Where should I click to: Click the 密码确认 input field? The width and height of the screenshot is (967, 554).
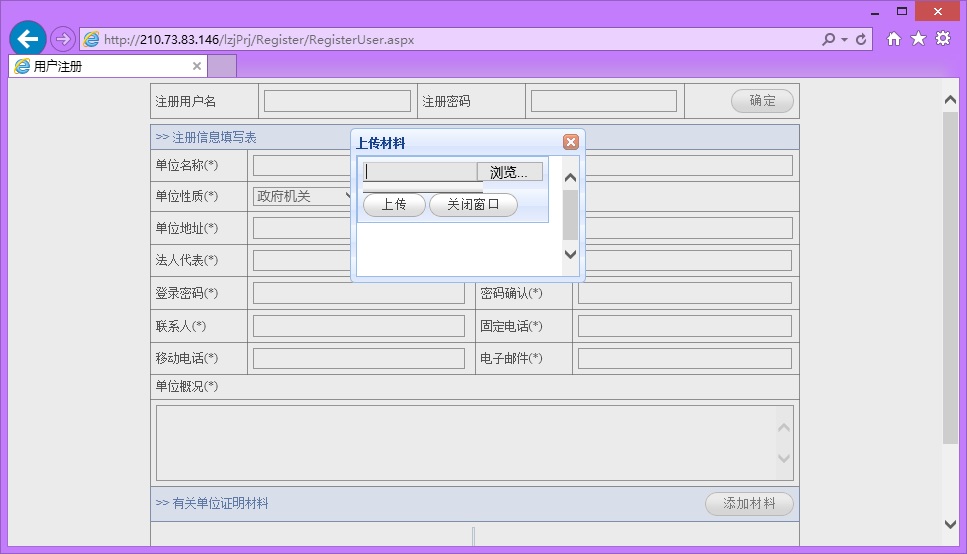[685, 293]
